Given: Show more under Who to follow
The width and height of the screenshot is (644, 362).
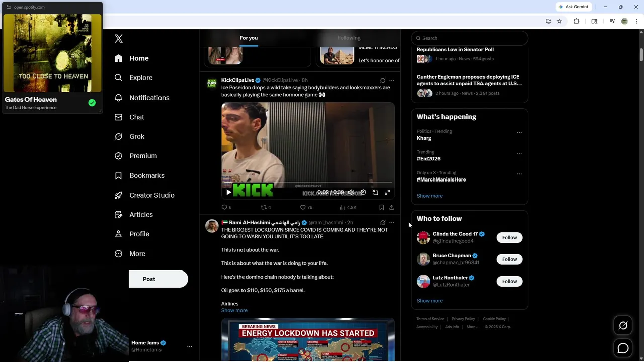Looking at the screenshot, I should pos(430,301).
